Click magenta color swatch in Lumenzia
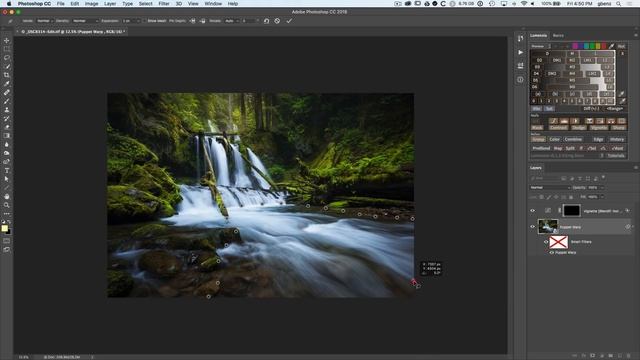This screenshot has width=640, height=360. 575,46
